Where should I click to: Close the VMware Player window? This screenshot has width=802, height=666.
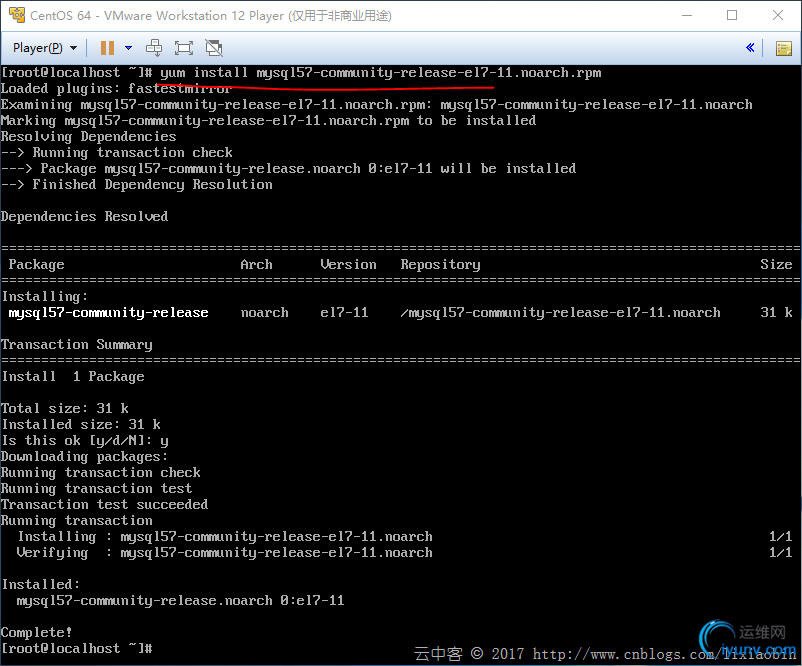coord(777,15)
